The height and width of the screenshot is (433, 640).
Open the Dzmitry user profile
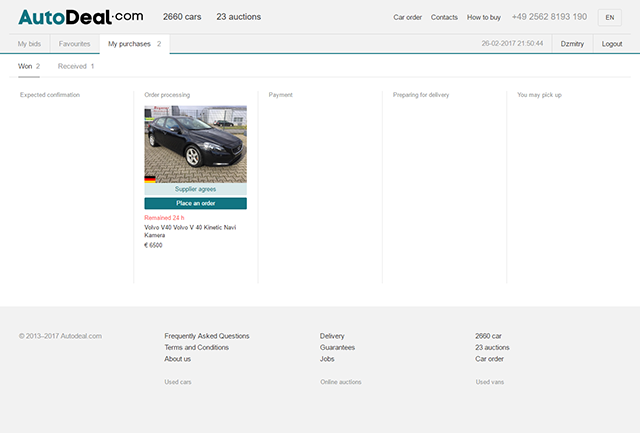point(572,44)
